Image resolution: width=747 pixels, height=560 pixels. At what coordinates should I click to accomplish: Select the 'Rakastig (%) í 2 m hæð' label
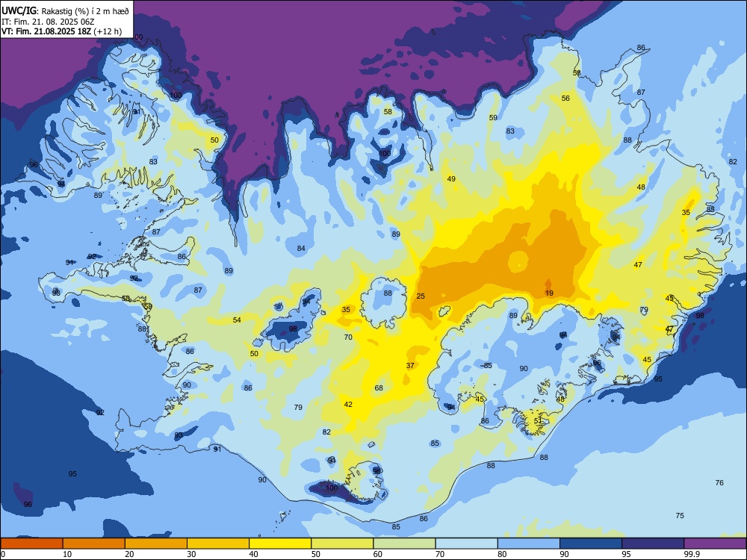point(85,10)
